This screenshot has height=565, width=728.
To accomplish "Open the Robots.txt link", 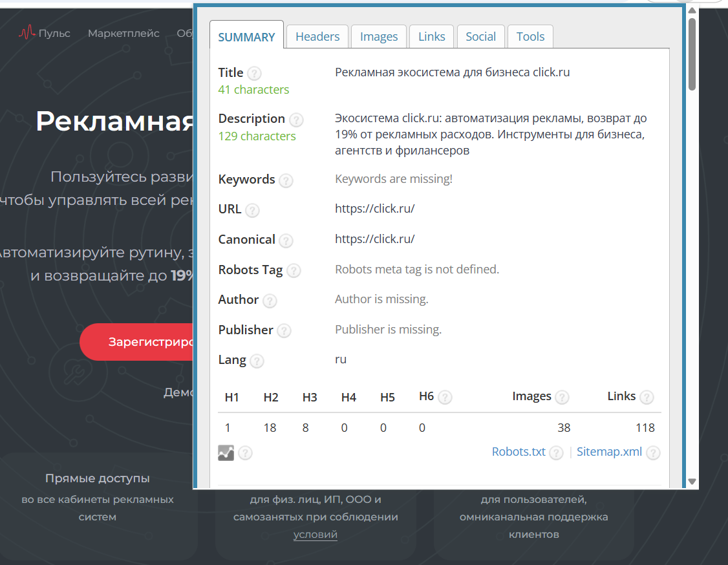I will point(519,452).
